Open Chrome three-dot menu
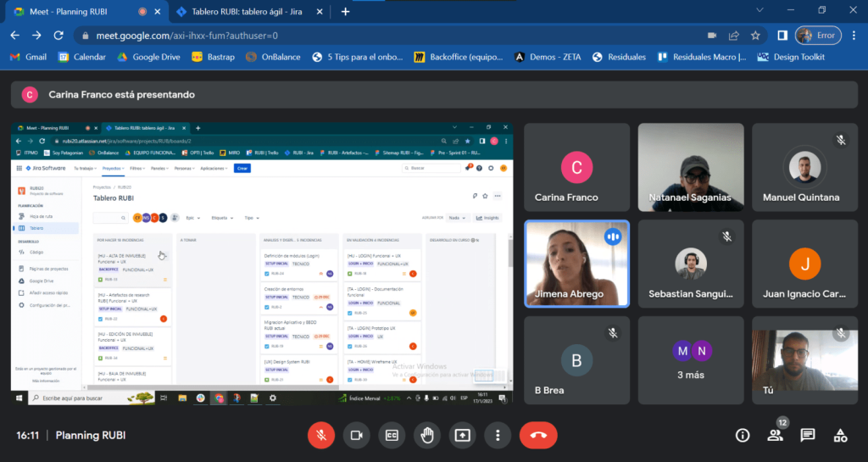The width and height of the screenshot is (868, 462). tap(854, 36)
